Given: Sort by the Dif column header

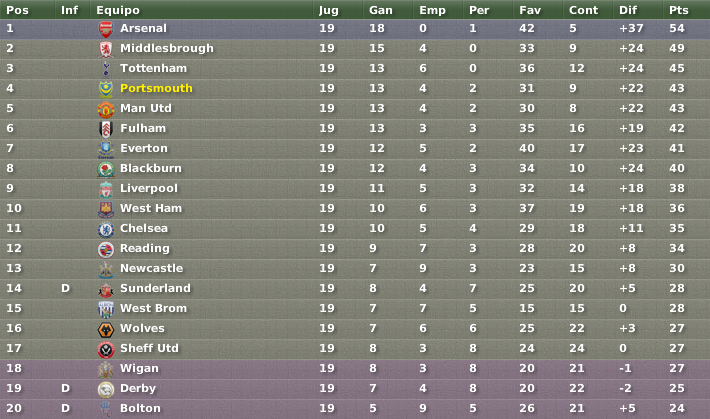Looking at the screenshot, I should pos(628,10).
